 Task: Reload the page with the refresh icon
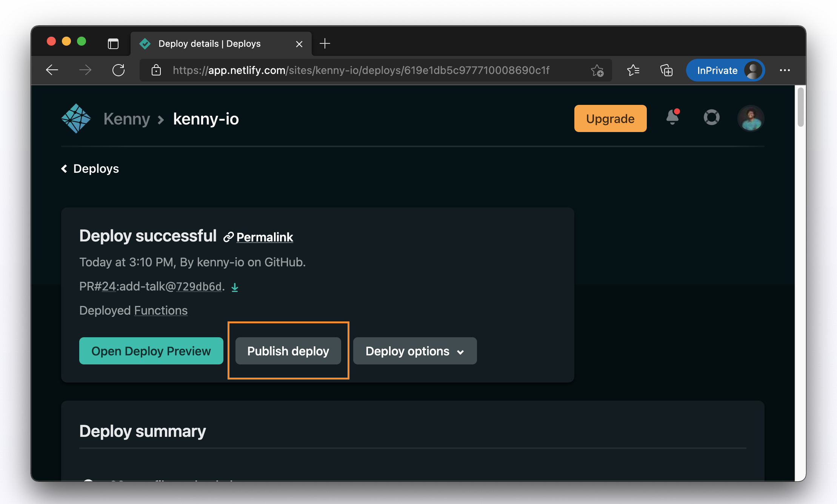tap(118, 70)
